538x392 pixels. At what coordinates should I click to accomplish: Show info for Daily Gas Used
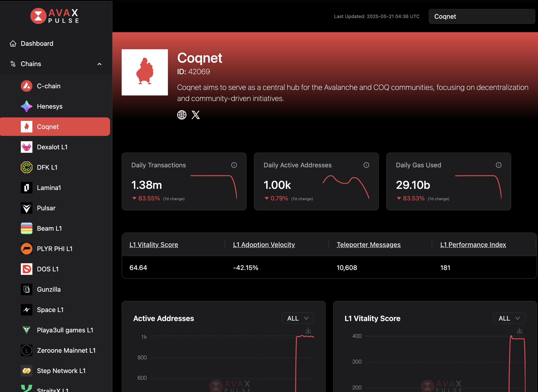[498, 165]
